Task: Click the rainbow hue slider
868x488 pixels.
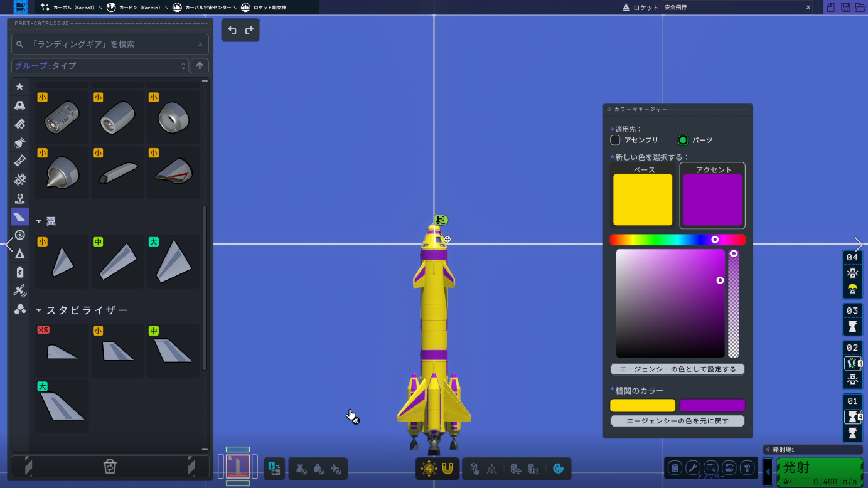Action: click(678, 240)
